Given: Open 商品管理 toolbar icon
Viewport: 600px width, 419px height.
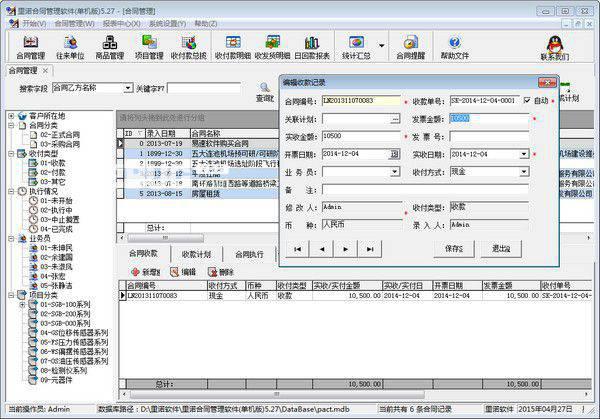Looking at the screenshot, I should point(110,47).
